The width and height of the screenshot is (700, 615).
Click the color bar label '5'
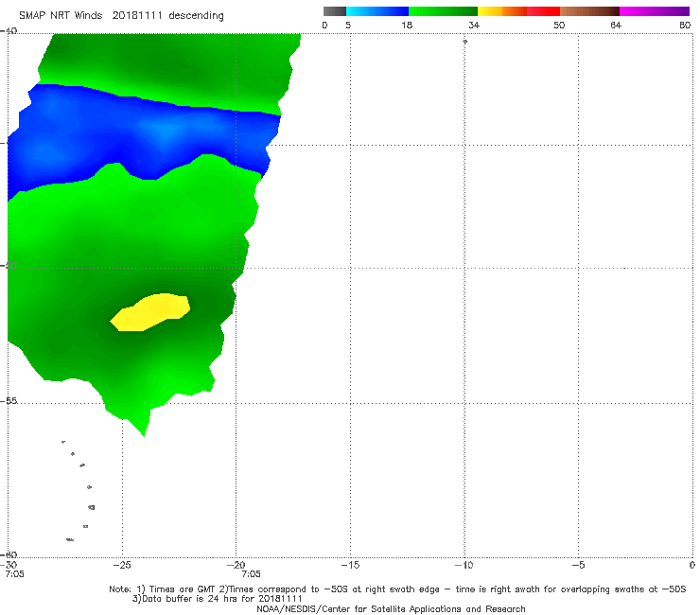coord(348,25)
